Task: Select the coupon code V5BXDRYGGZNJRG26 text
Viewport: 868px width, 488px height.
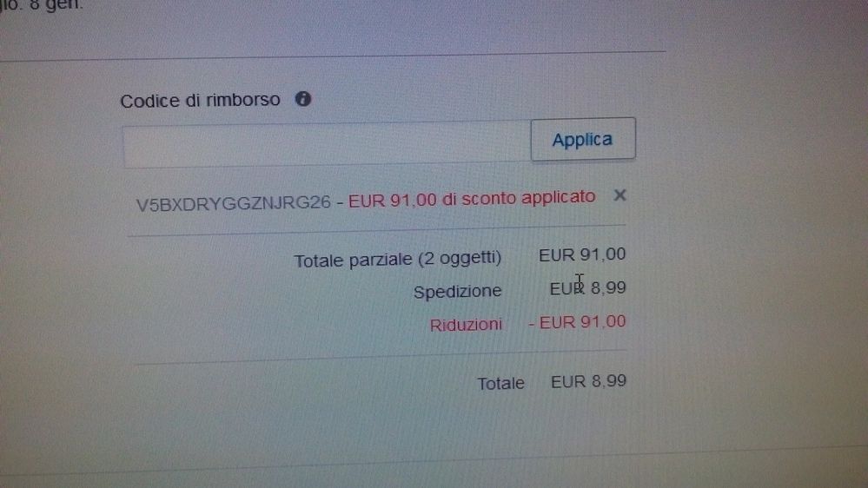Action: tap(233, 203)
